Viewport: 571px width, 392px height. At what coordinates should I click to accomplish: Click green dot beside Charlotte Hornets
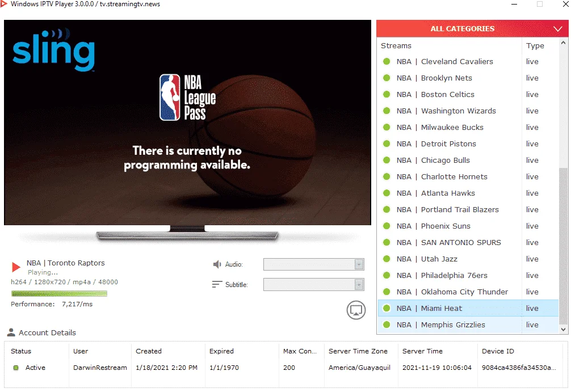(x=387, y=176)
